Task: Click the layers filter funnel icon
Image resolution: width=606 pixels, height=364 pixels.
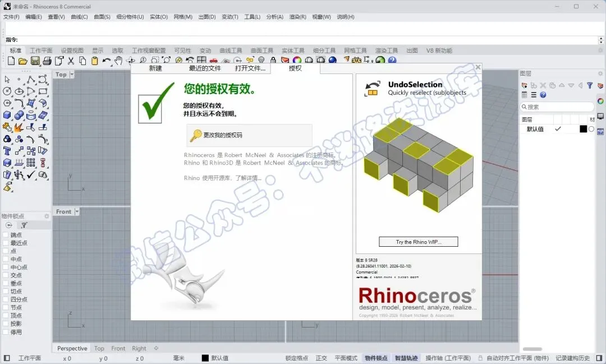Action: (x=590, y=85)
